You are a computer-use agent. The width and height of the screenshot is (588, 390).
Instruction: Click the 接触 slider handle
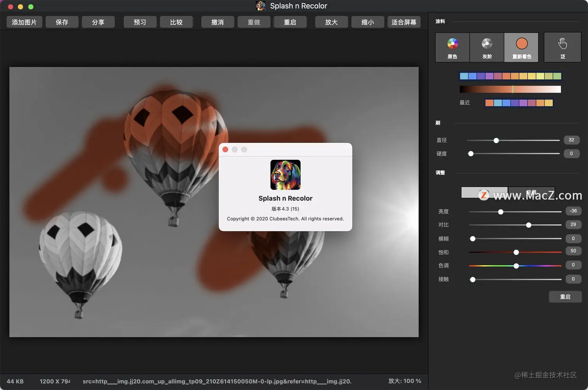click(473, 279)
